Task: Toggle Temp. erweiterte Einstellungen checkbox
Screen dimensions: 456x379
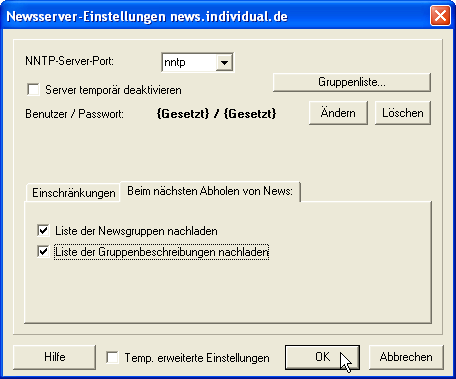Action: (112, 358)
